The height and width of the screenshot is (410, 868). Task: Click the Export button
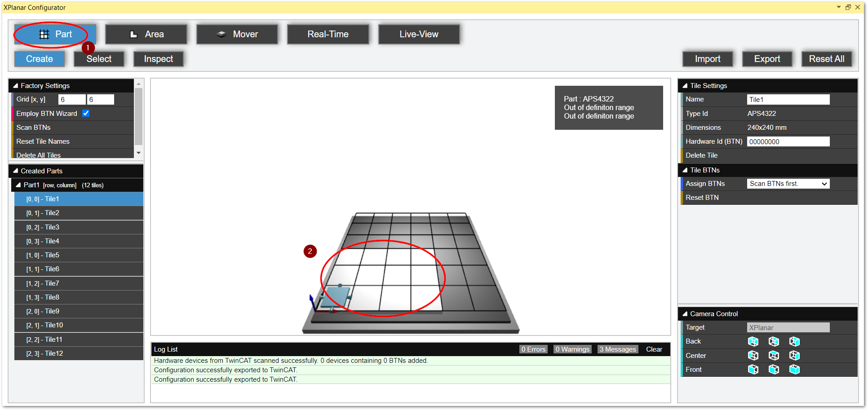[767, 59]
